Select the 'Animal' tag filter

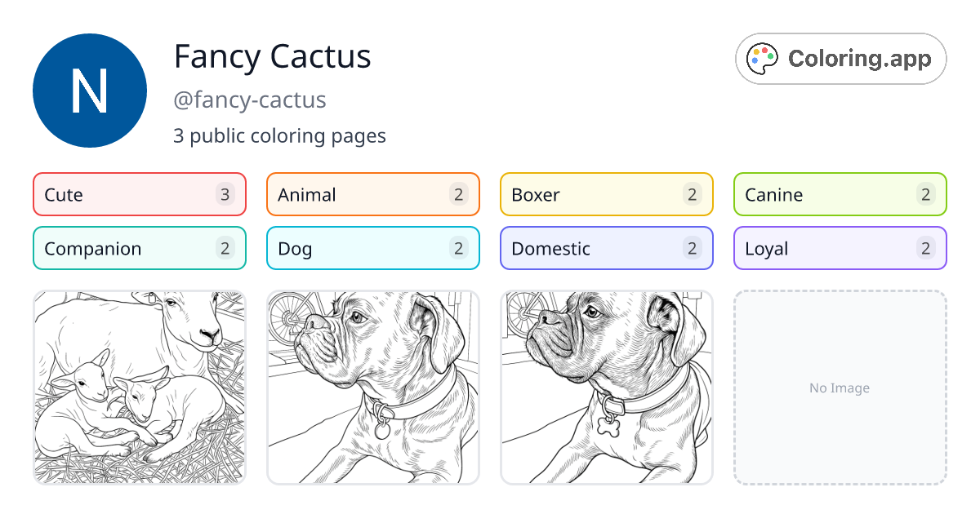click(372, 194)
